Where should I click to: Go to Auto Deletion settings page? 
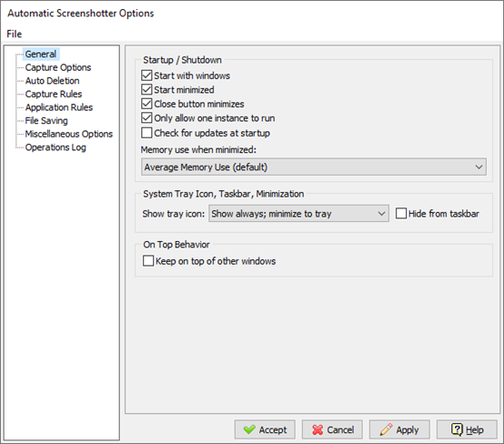[x=53, y=81]
